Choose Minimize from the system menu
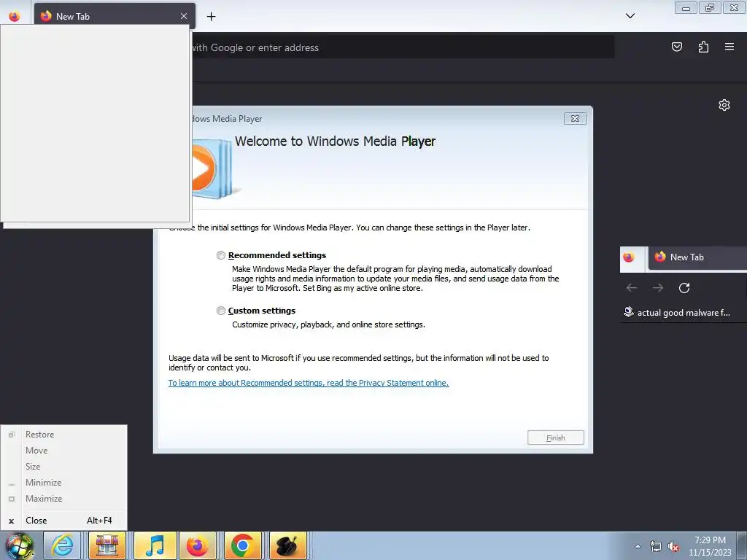 [64, 483]
